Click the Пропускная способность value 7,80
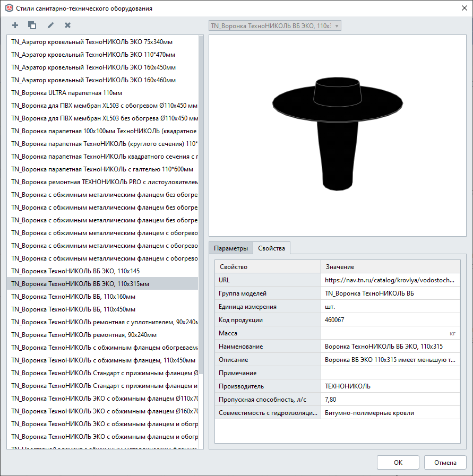473x476 pixels. coord(390,400)
